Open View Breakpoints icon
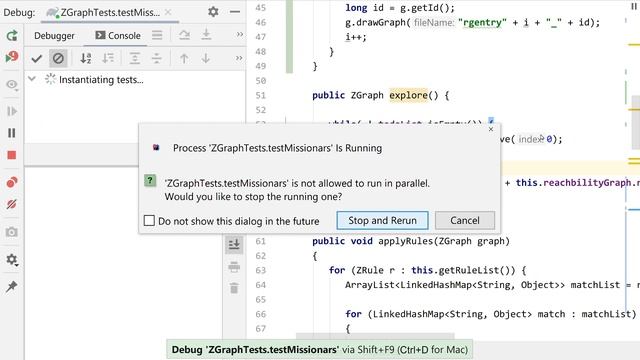Image resolution: width=640 pixels, height=360 pixels. click(x=11, y=182)
